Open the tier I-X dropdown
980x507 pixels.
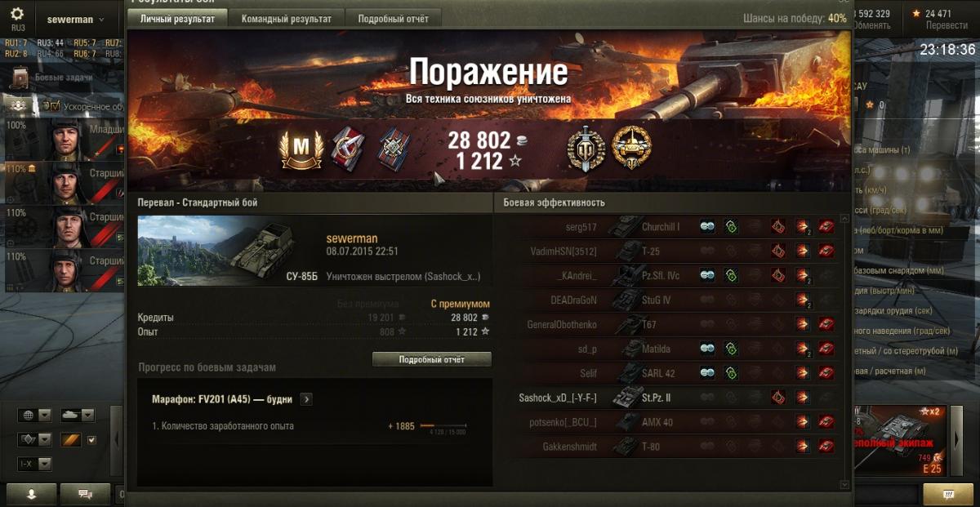35,465
